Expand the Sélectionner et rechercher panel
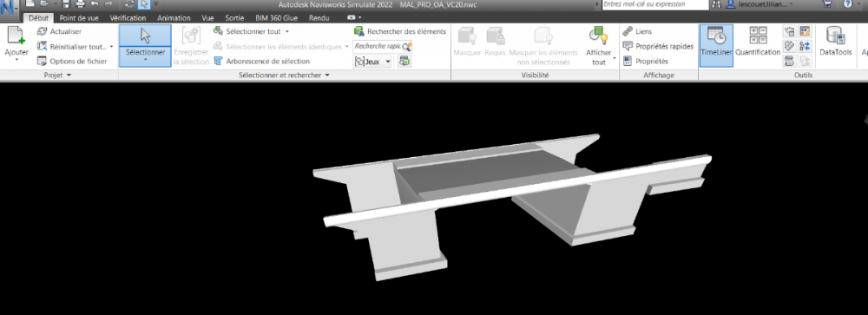 [284, 75]
